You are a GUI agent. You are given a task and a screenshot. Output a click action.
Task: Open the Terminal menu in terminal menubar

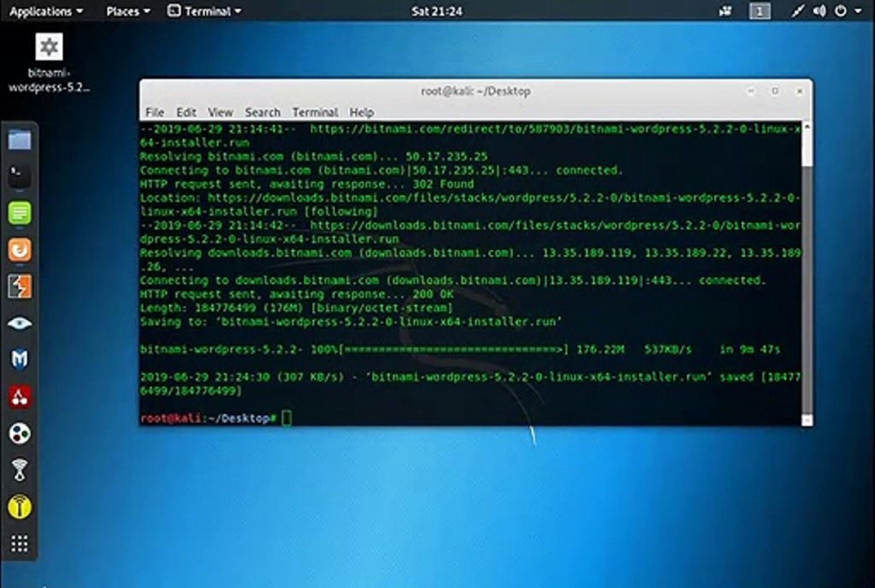[315, 112]
